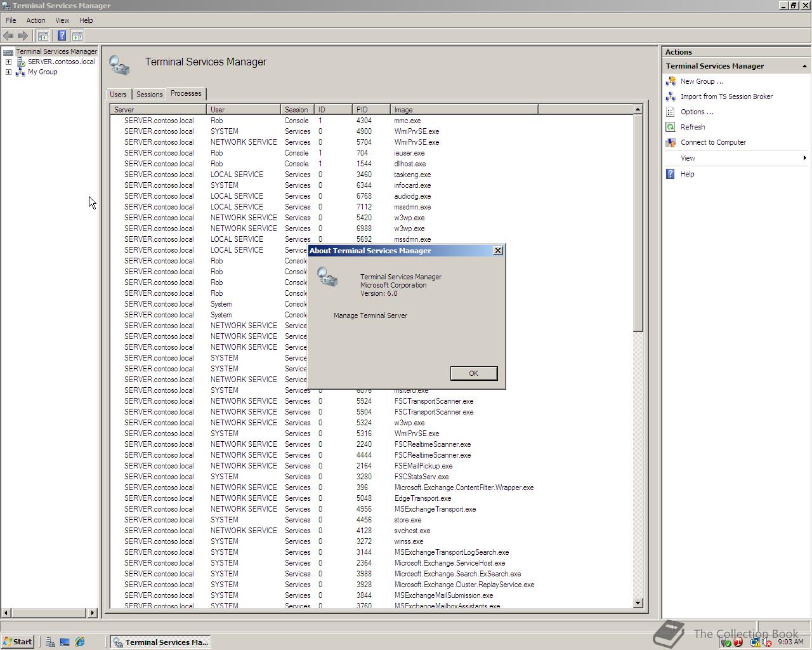Switch to the Users tab
Image resolution: width=812 pixels, height=650 pixels.
(x=118, y=94)
